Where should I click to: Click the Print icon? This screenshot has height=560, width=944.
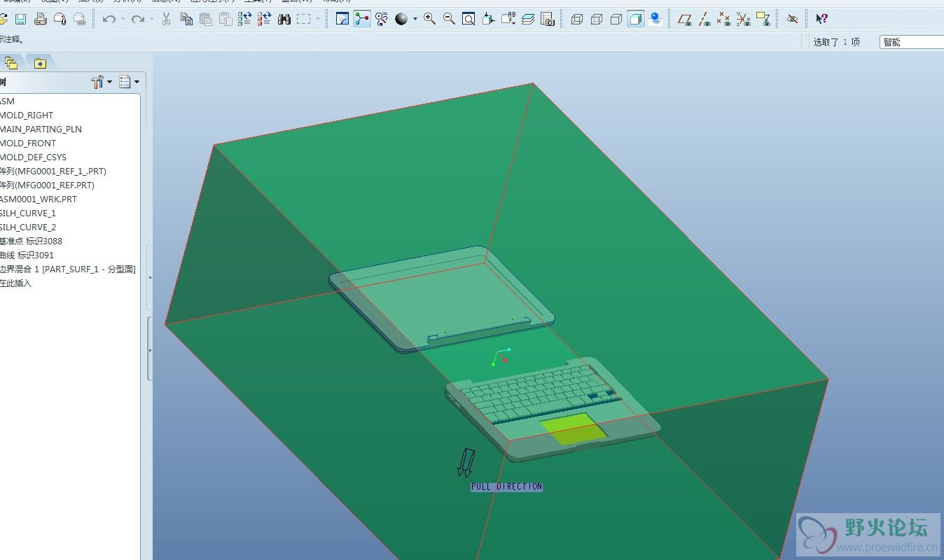(41, 20)
